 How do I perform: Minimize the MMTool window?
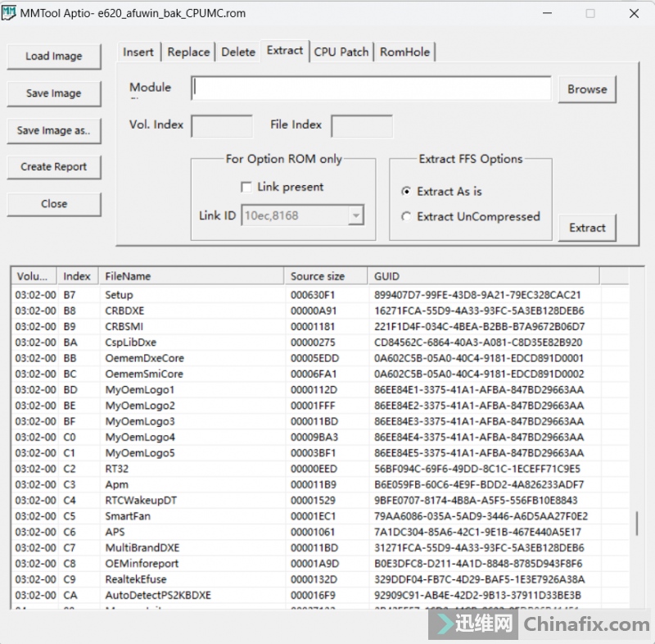tap(547, 13)
